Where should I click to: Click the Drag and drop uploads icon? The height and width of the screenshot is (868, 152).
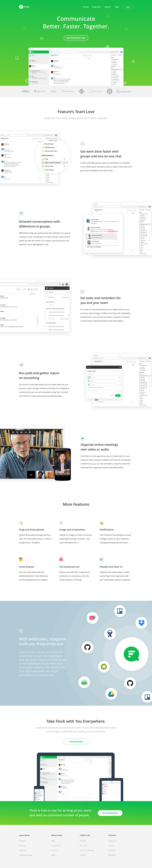coord(21,523)
